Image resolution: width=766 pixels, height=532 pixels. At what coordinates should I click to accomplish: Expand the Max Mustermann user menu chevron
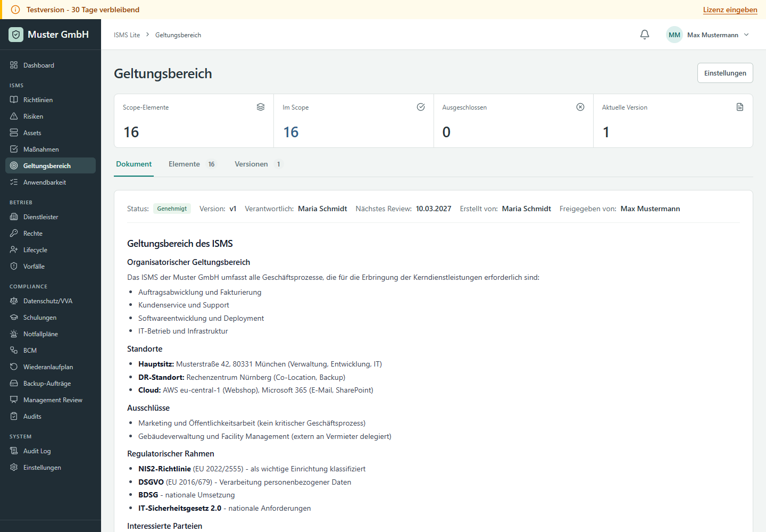746,35
